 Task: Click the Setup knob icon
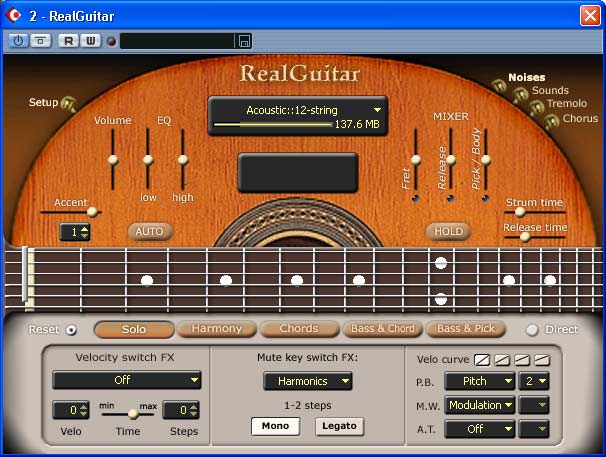click(x=68, y=103)
